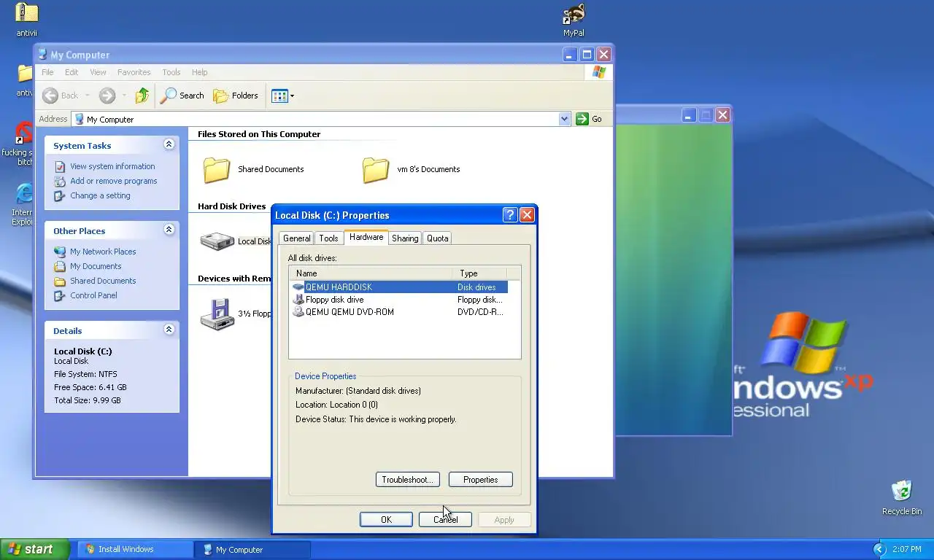Open the Views icon menu

(x=283, y=96)
